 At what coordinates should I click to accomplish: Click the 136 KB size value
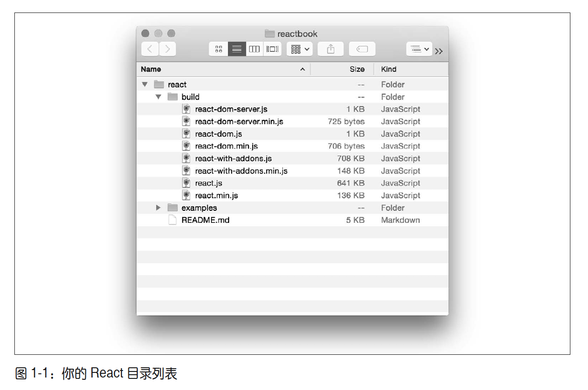coord(351,195)
